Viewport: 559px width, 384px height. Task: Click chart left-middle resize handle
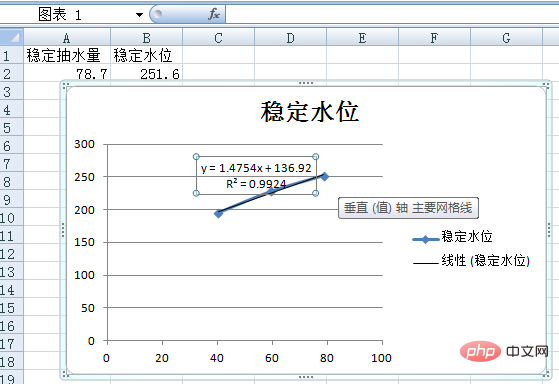(63, 230)
